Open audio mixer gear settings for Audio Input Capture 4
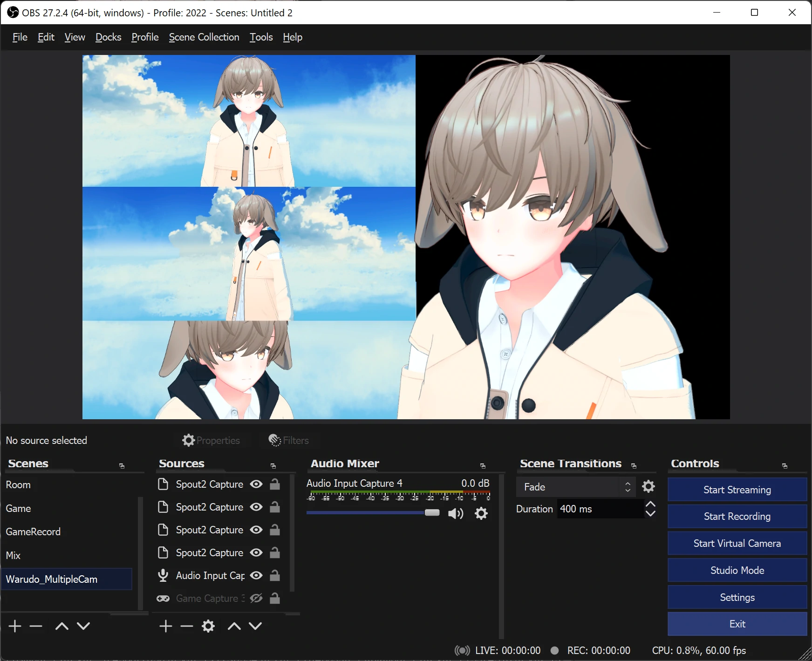The image size is (812, 661). pos(481,513)
